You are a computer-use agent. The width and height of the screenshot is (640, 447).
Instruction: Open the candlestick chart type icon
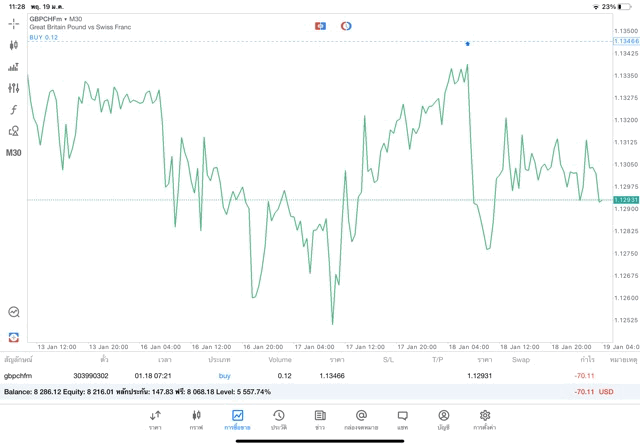(x=14, y=45)
